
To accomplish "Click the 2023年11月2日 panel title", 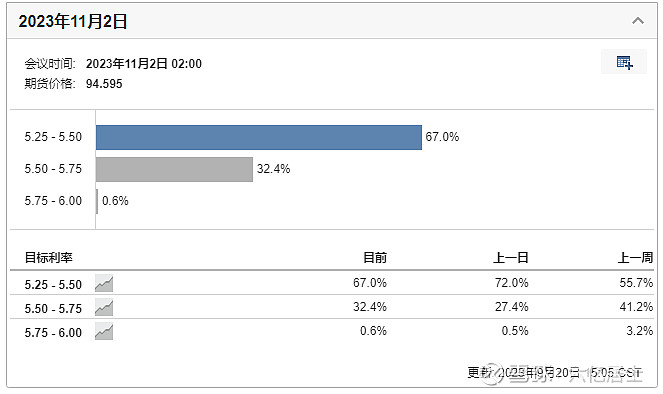I will 73,21.
